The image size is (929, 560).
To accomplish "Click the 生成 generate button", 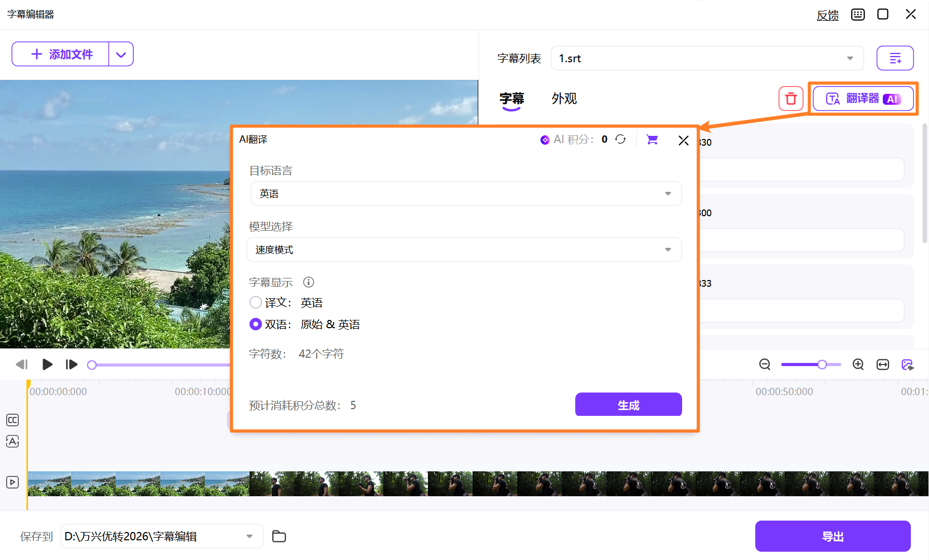I will [x=628, y=404].
